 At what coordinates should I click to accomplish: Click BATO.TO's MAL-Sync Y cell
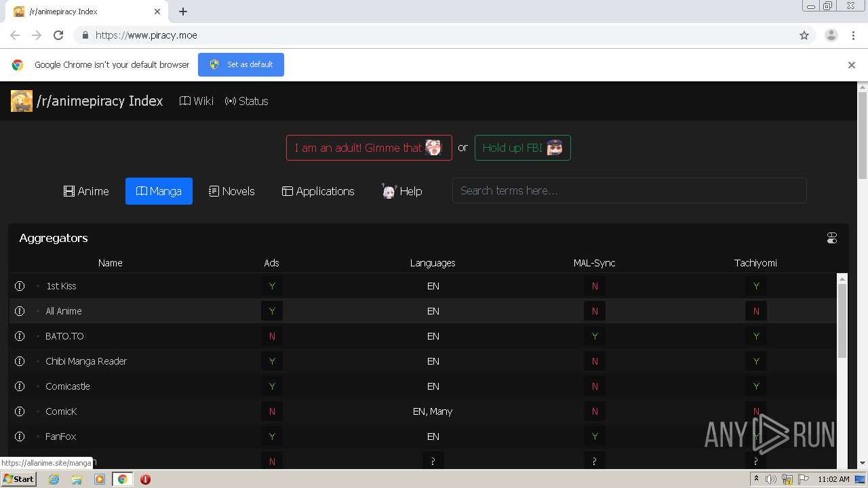click(x=595, y=336)
